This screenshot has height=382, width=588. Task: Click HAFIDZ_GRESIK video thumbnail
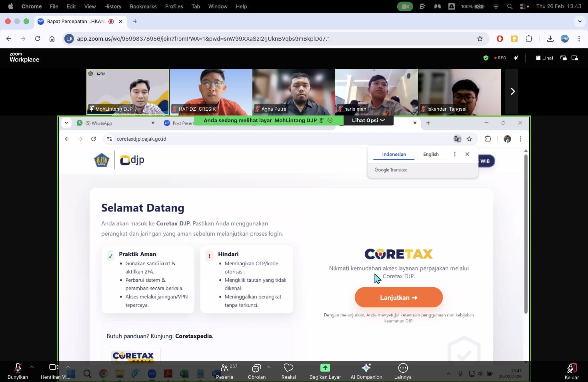click(x=211, y=92)
